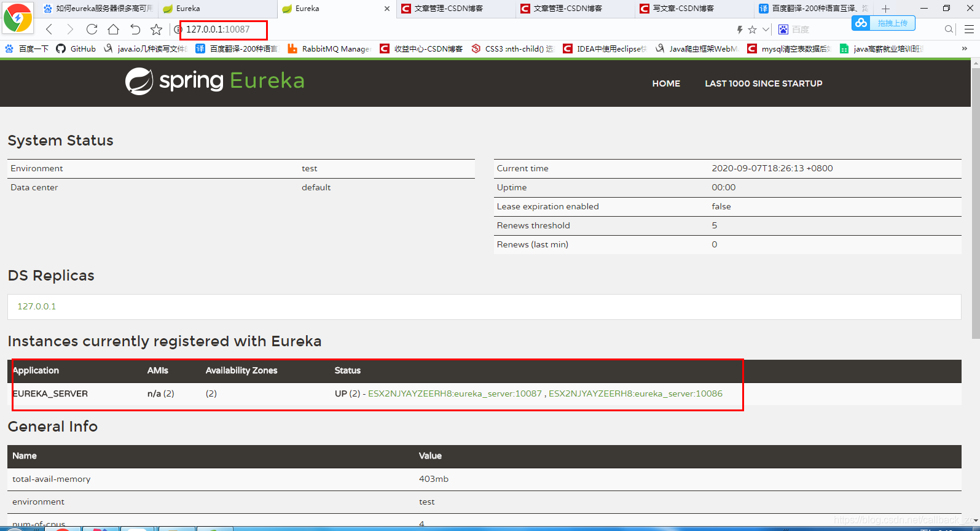The width and height of the screenshot is (980, 531).
Task: Click the Spring Eureka logo
Action: pos(215,81)
